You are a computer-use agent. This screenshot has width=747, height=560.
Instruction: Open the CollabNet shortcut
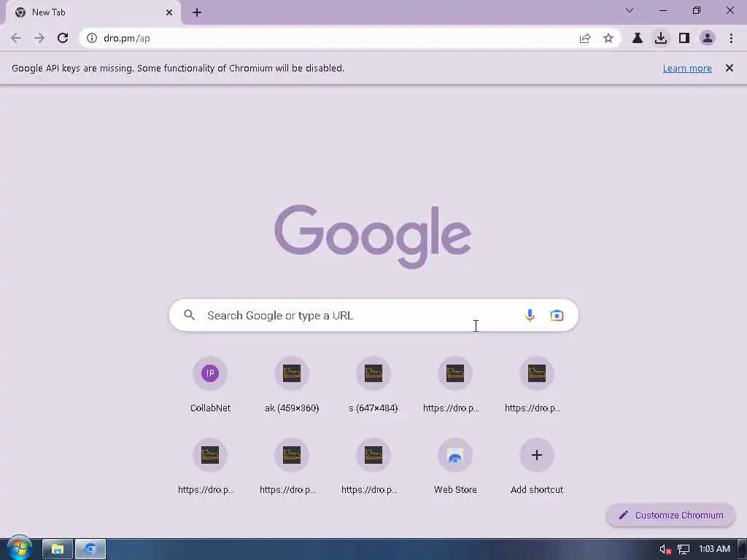[210, 384]
